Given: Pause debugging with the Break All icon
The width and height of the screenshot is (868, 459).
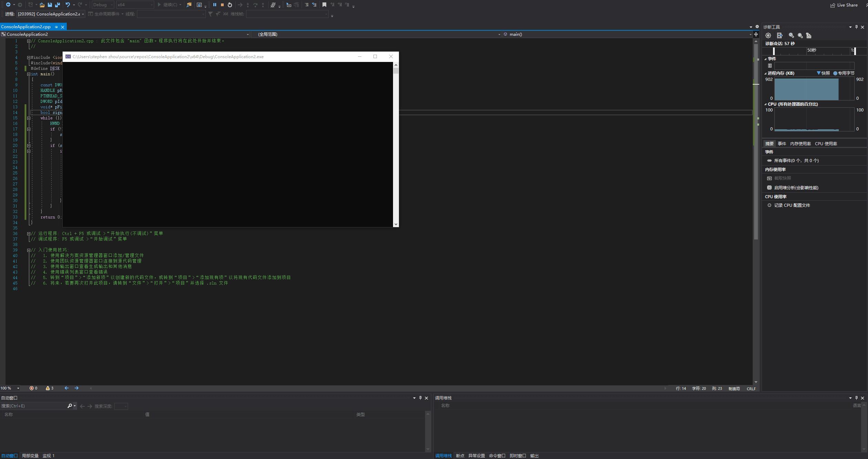Looking at the screenshot, I should point(215,5).
